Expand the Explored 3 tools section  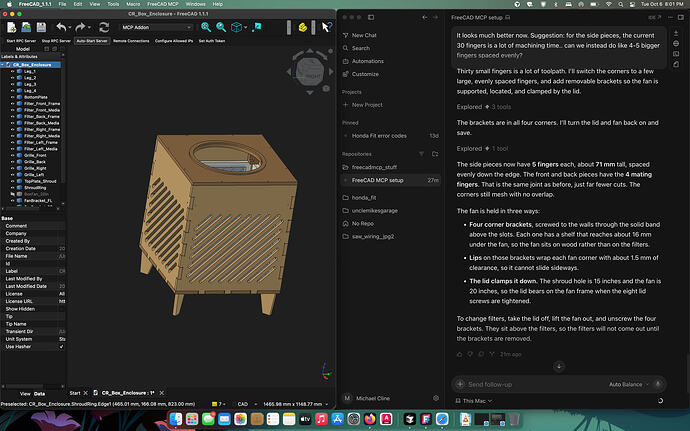(x=484, y=107)
